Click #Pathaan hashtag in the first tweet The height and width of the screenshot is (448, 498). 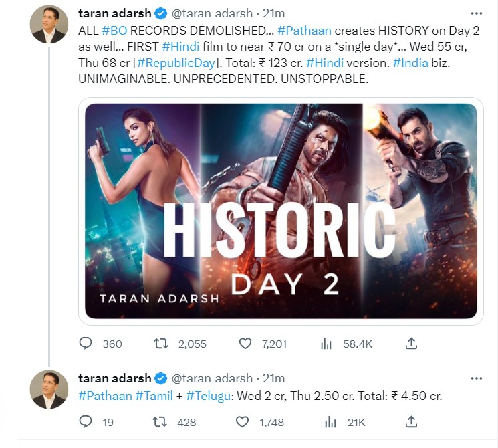coord(299,31)
